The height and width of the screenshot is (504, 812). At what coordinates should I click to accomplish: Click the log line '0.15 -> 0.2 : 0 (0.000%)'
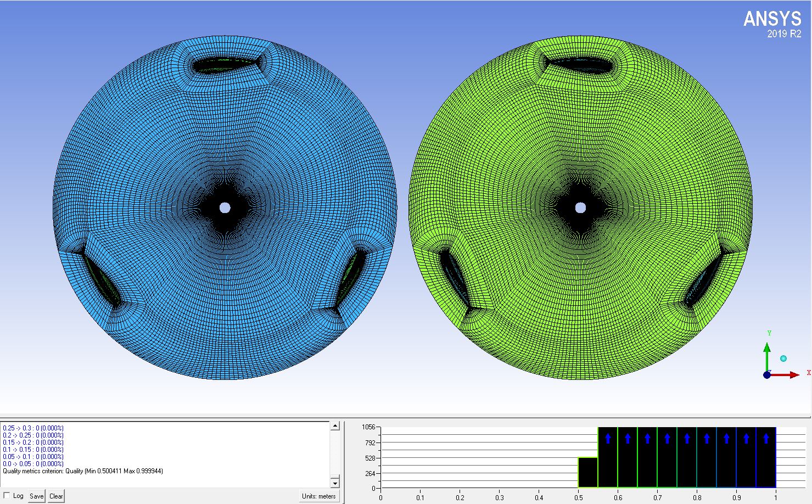33,443
